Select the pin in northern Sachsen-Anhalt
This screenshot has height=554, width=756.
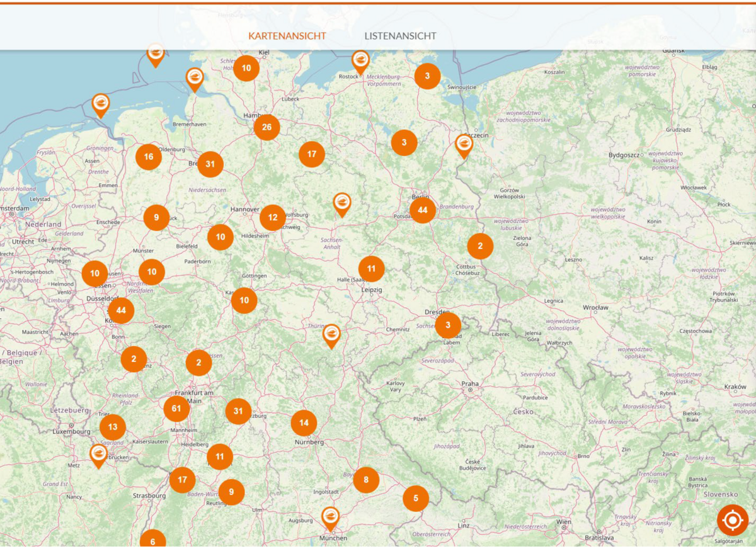pos(342,203)
